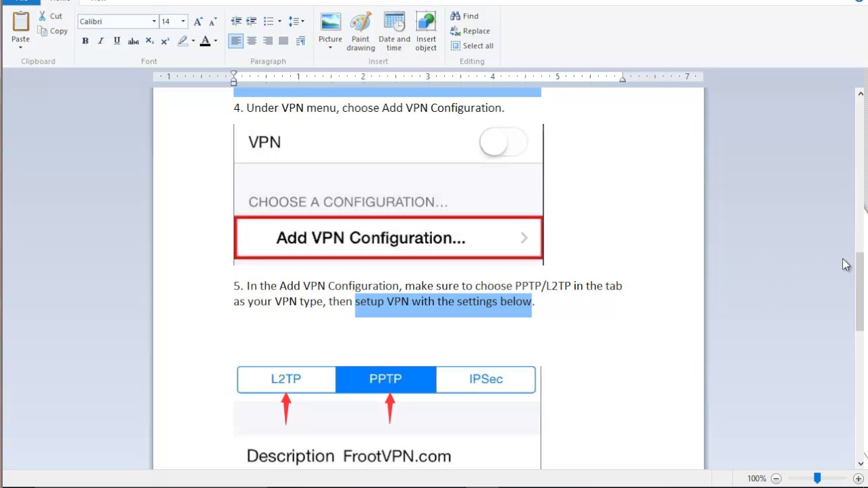The height and width of the screenshot is (488, 868).
Task: Insert Date and time
Action: pos(394,31)
